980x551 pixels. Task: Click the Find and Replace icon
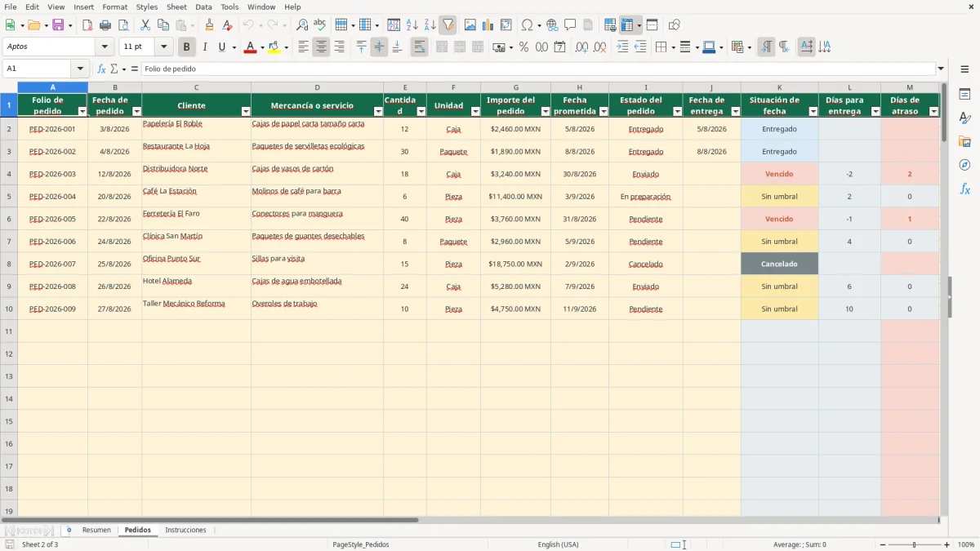[302, 25]
